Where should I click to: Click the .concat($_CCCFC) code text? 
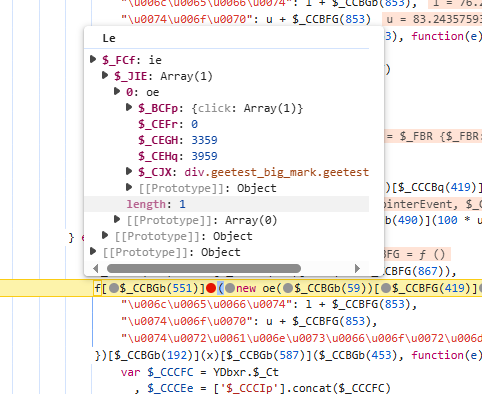pyautogui.click(x=338, y=389)
